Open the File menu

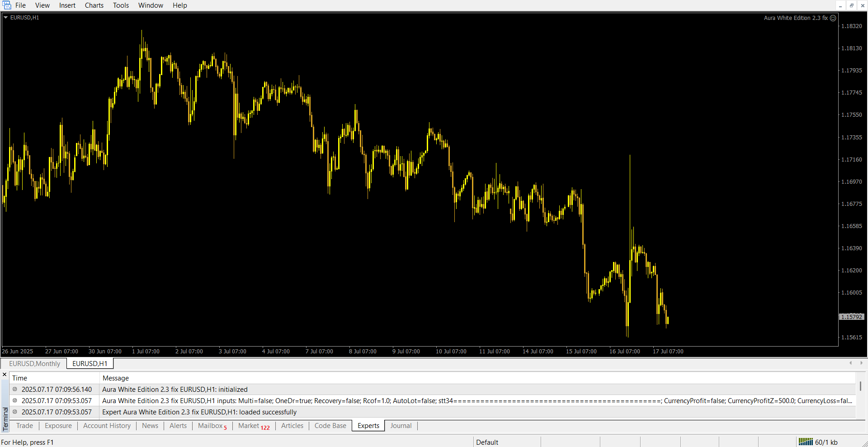[20, 5]
